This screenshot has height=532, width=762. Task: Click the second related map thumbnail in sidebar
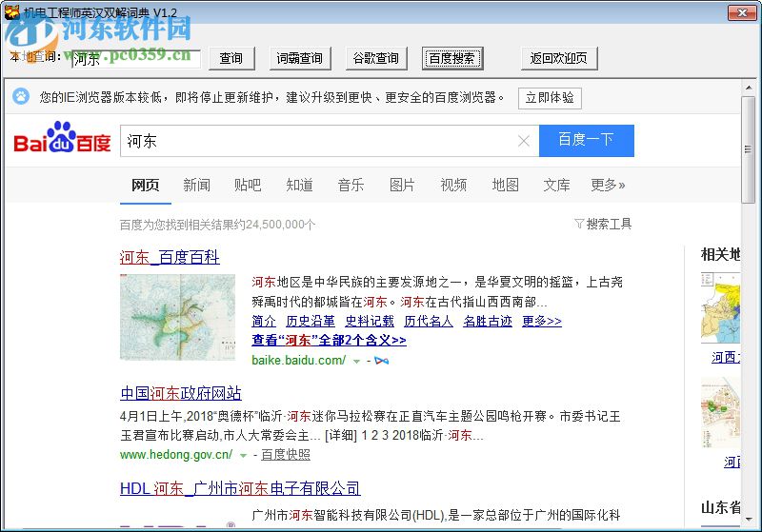pos(721,414)
